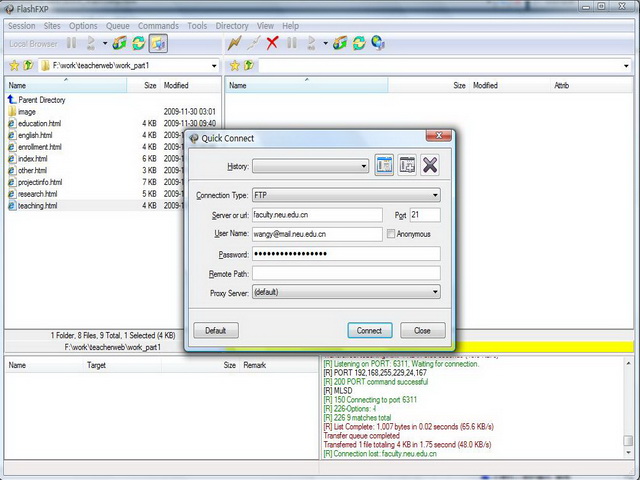
Task: Open the Commands menu
Action: 158,26
